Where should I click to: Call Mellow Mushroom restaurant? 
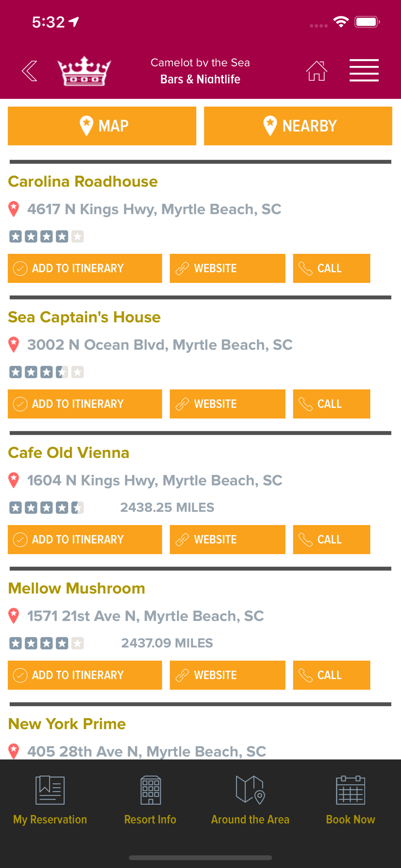click(x=332, y=675)
